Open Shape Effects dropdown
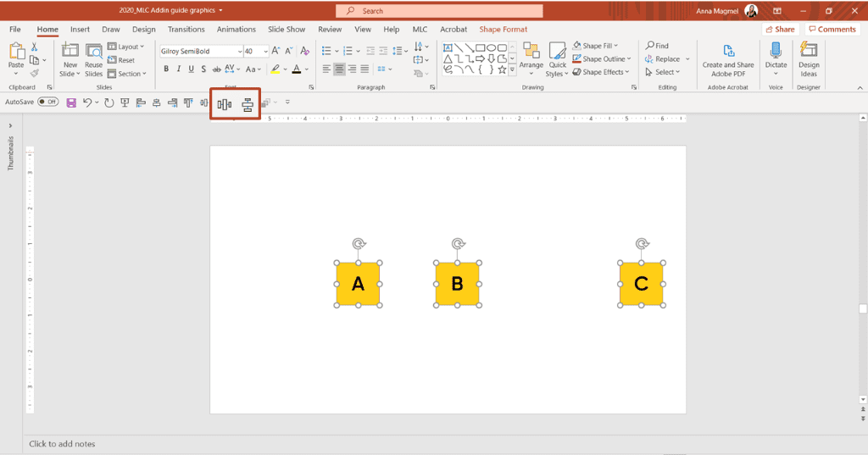Image resolution: width=868 pixels, height=455 pixels. 601,72
